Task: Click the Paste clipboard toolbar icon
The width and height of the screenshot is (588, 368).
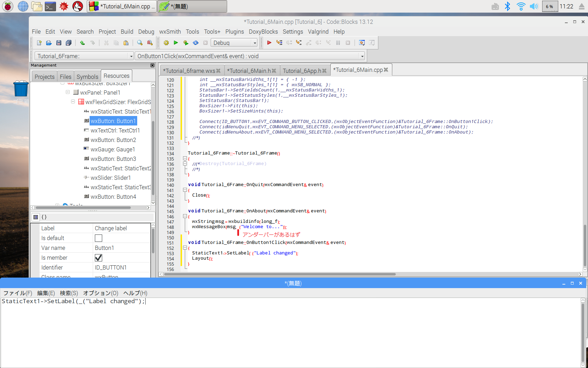Action: click(126, 43)
